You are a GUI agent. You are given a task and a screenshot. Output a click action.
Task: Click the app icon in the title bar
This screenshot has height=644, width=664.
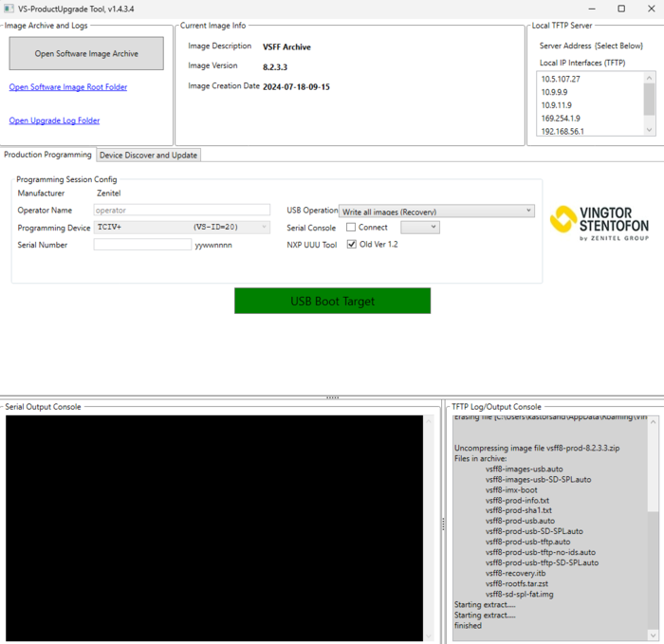point(9,9)
